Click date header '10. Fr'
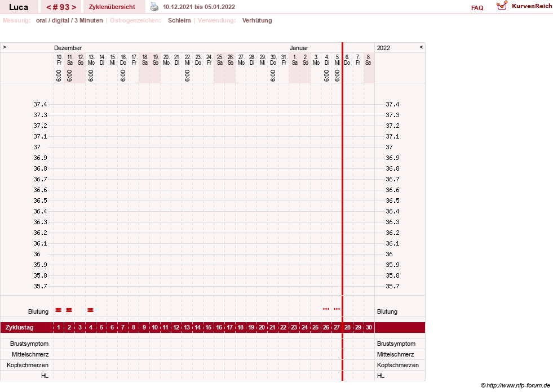Viewport: 553px width, 392px height. 59,60
